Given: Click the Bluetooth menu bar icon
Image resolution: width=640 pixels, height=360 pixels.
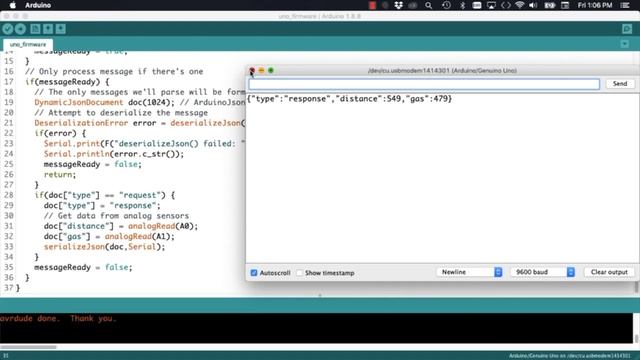Looking at the screenshot, I should coord(462,5).
